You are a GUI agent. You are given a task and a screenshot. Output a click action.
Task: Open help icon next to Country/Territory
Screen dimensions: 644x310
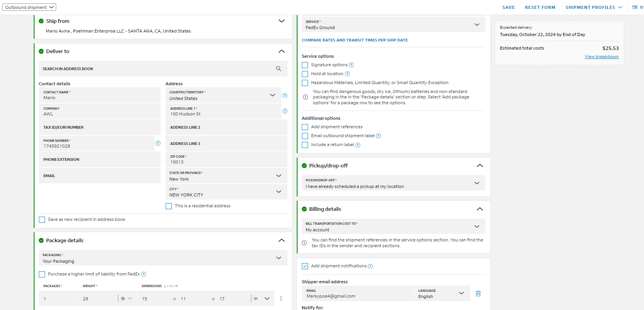click(285, 95)
